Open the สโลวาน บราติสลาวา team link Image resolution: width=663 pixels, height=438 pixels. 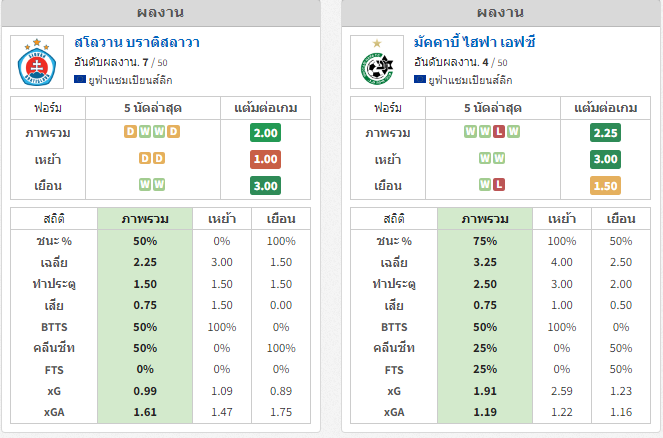(x=137, y=42)
